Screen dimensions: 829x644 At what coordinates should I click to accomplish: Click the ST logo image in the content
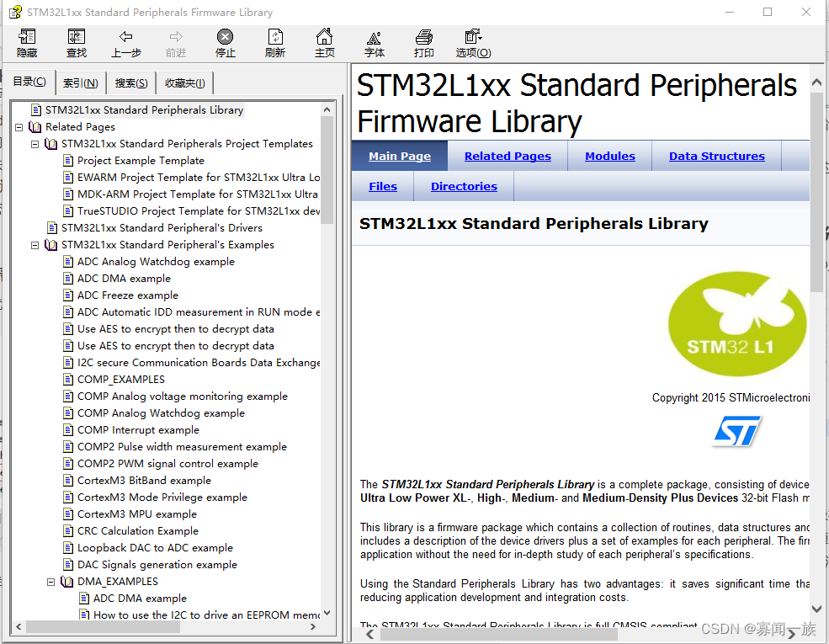click(737, 431)
